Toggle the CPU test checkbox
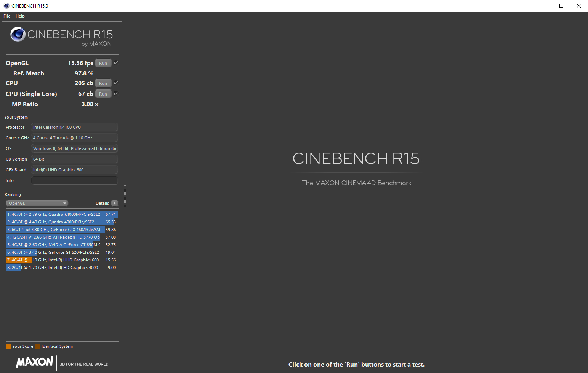 tap(116, 83)
